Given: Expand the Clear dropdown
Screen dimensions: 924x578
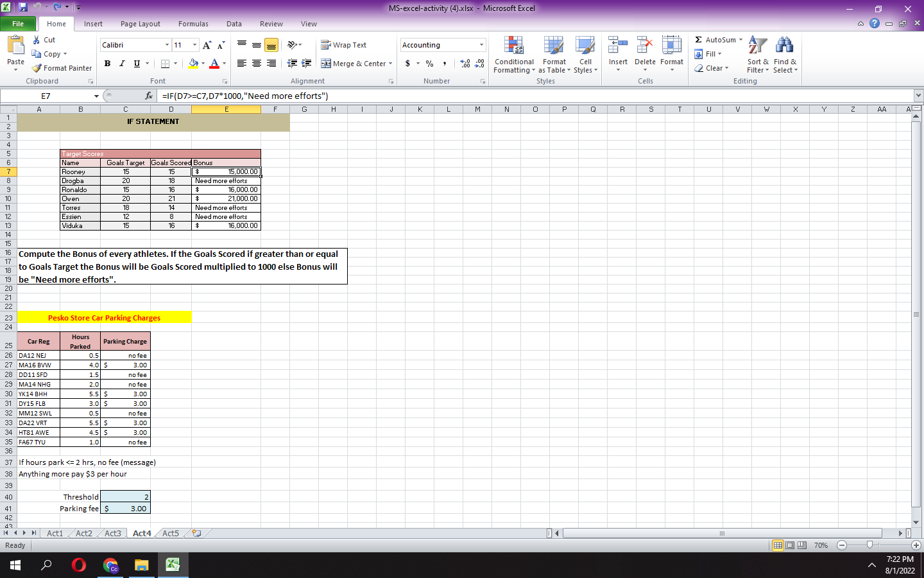Looking at the screenshot, I should tap(727, 68).
